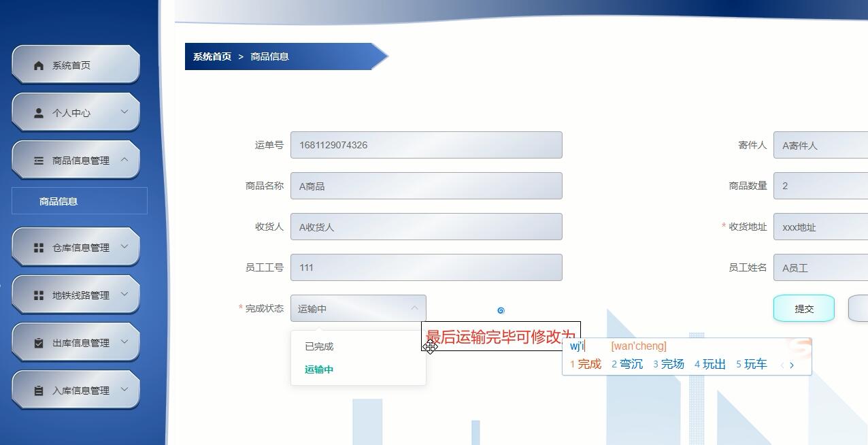Screen dimensions: 868x445
Task: Click the 员工工号 field showing 111
Action: coord(427,267)
